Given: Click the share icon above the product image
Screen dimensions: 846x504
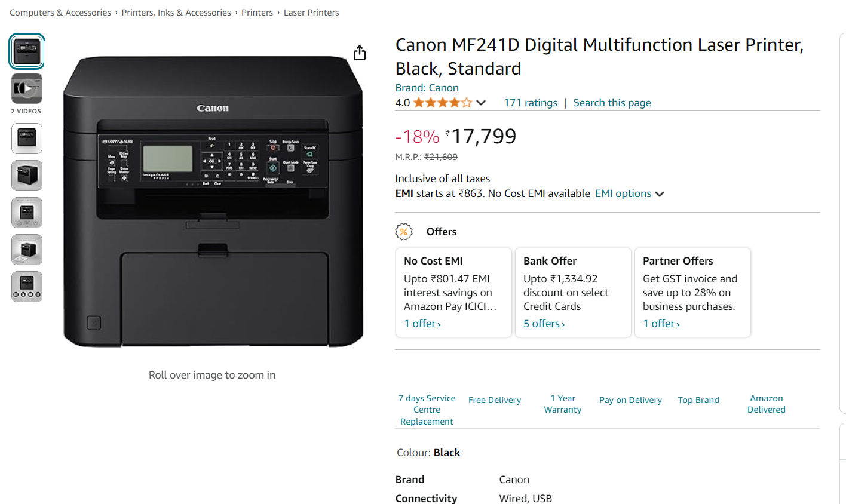Looking at the screenshot, I should pyautogui.click(x=360, y=53).
